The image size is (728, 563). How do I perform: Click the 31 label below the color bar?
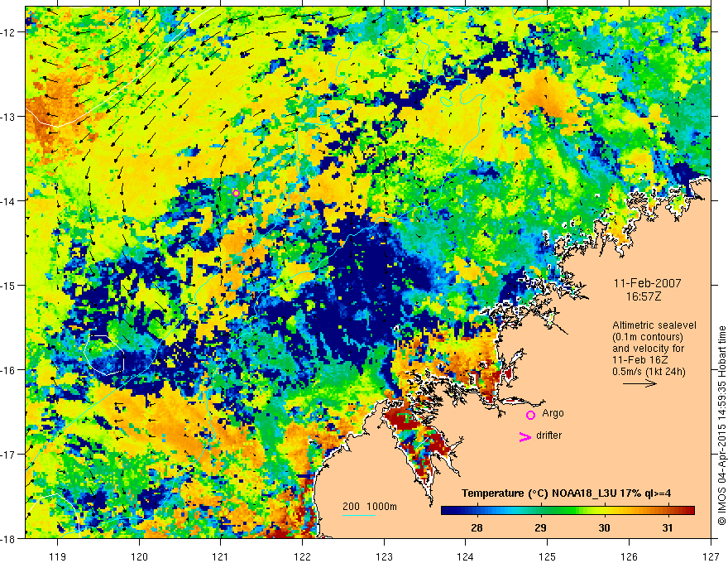667,528
